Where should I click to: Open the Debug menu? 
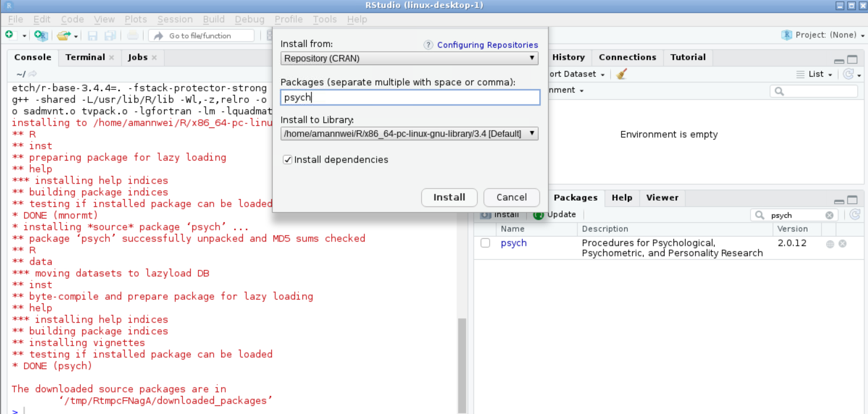(x=250, y=19)
